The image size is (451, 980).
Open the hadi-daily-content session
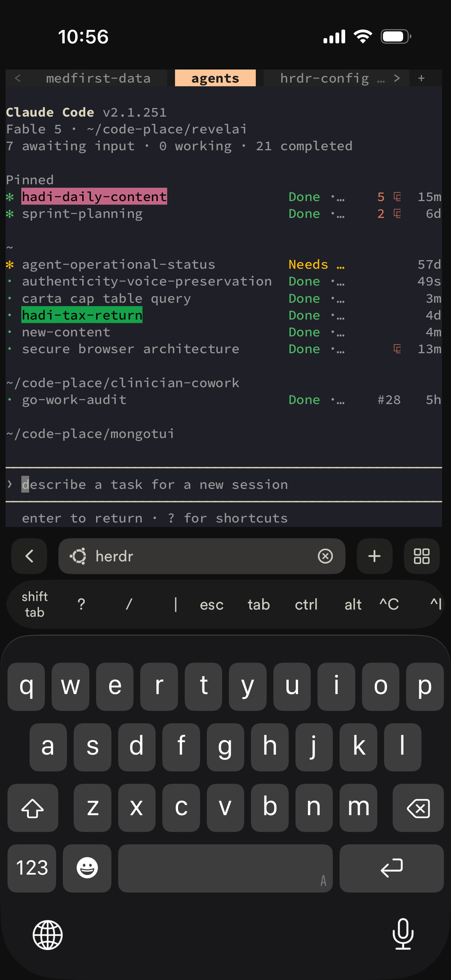click(x=94, y=196)
